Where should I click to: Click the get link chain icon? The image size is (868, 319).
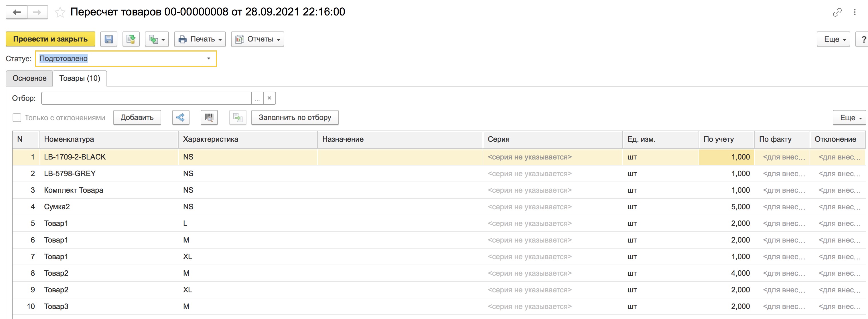(x=837, y=13)
